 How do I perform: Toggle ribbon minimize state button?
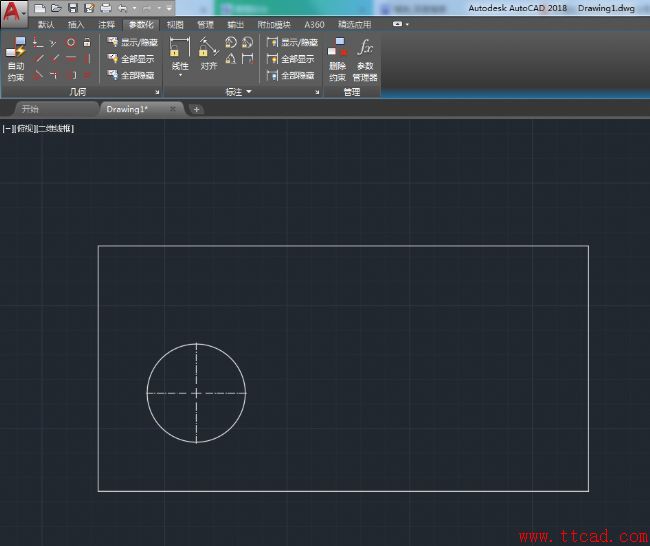397,24
